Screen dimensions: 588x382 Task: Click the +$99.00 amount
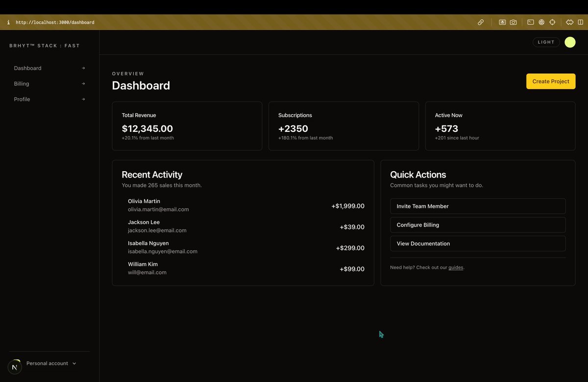click(x=352, y=269)
